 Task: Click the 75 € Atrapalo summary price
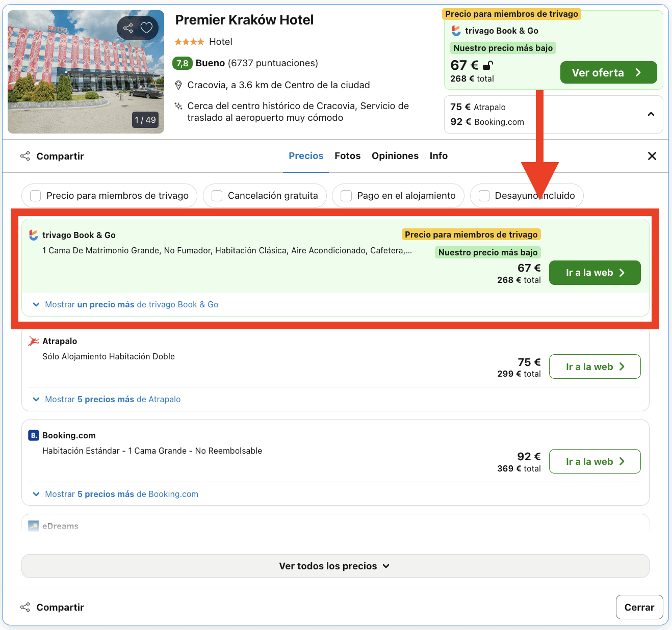click(478, 107)
